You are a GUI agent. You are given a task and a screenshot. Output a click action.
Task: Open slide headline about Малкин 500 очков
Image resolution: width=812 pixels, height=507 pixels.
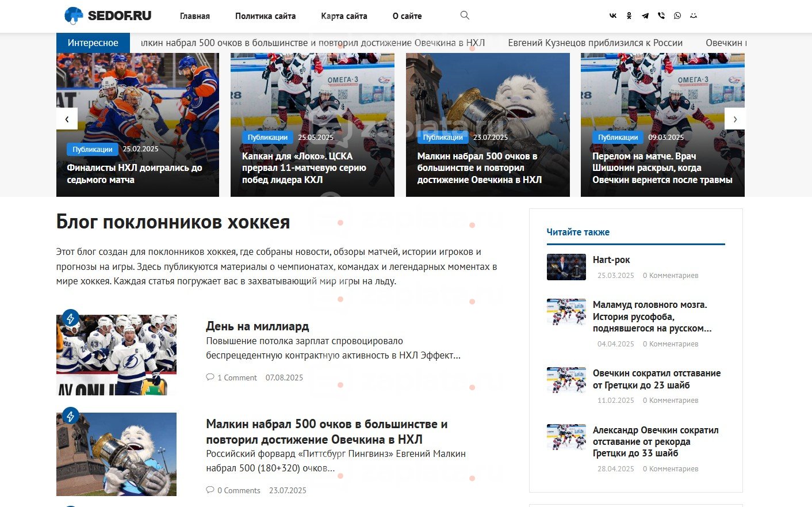480,167
